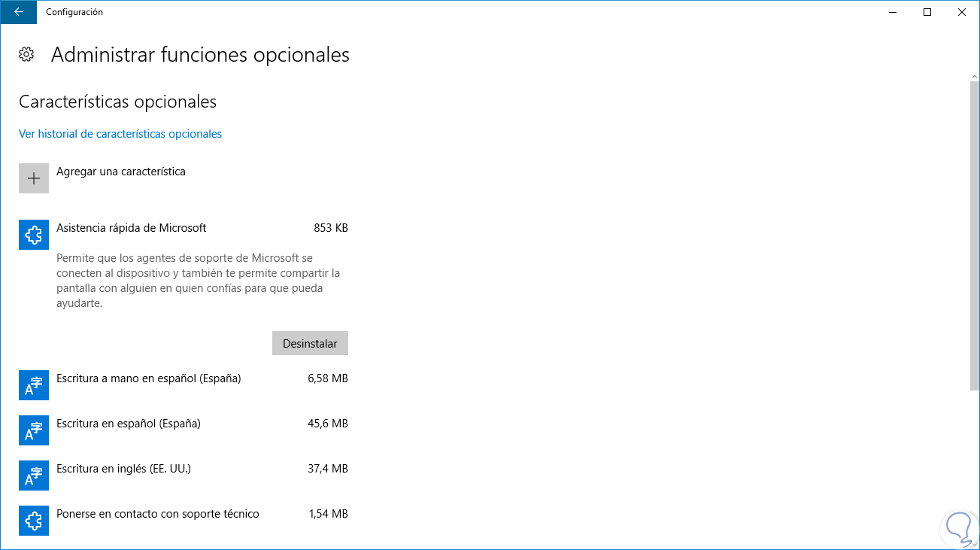980x550 pixels.
Task: Maximize the Configuración window
Action: pyautogui.click(x=927, y=12)
